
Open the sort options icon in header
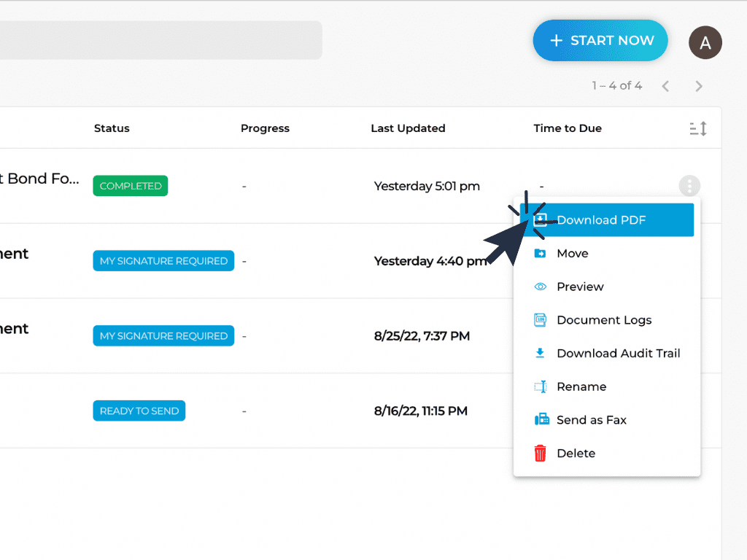point(698,128)
